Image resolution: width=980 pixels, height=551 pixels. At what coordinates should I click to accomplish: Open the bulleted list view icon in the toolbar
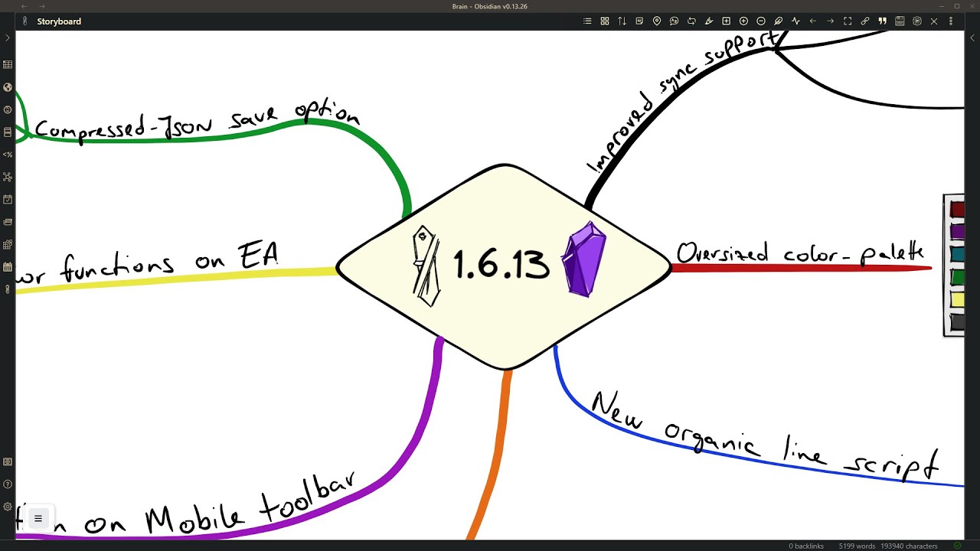(x=587, y=21)
